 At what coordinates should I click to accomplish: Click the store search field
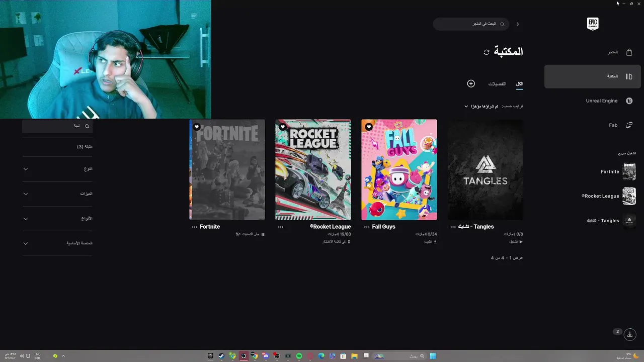point(471,24)
